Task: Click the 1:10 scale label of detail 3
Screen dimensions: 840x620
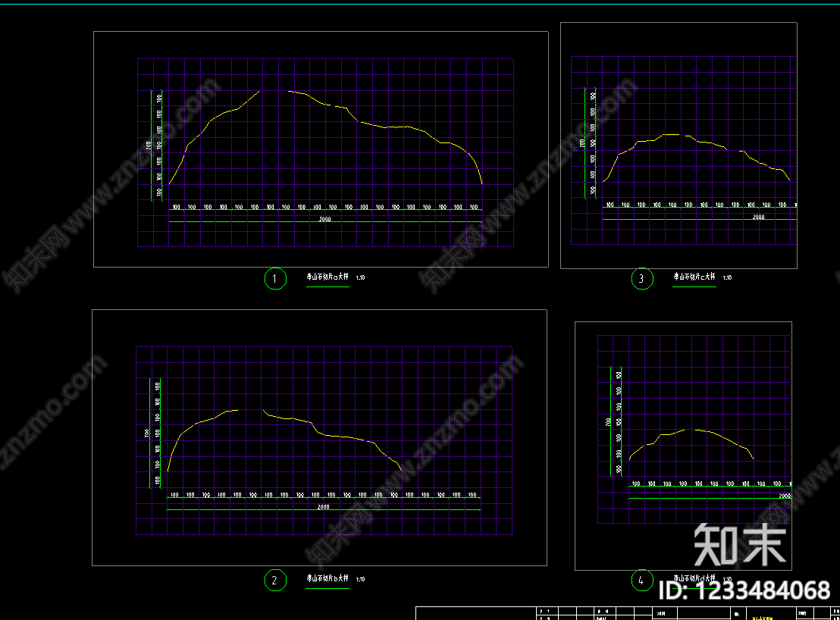Action: [727, 277]
